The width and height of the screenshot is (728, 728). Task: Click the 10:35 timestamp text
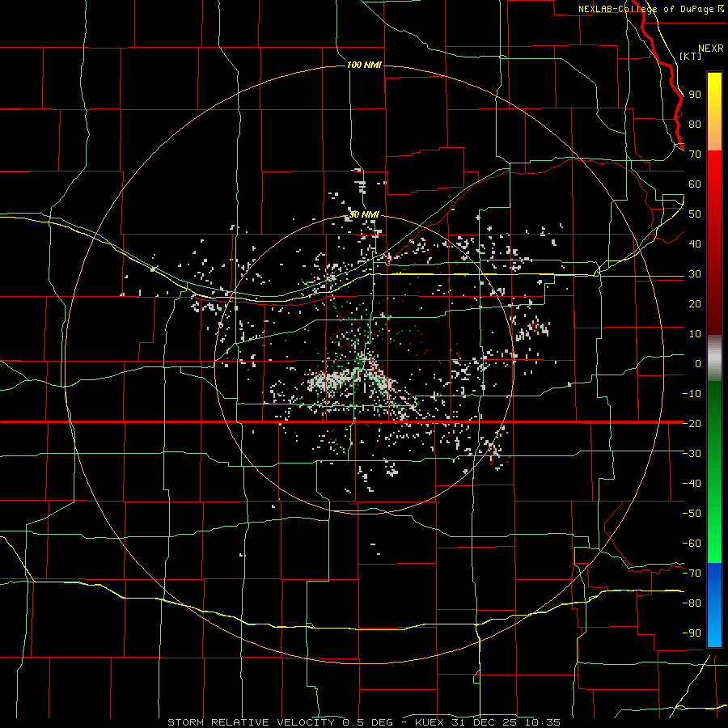point(542,722)
